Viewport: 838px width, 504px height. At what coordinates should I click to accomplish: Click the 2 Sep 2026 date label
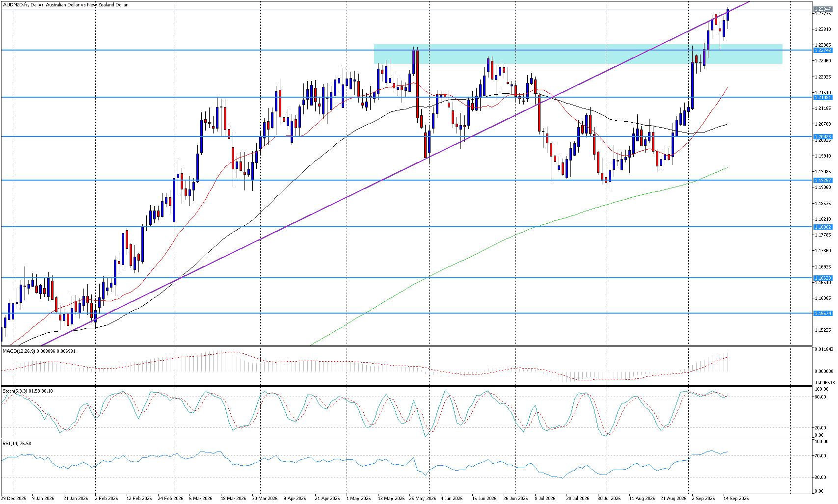pyautogui.click(x=703, y=499)
